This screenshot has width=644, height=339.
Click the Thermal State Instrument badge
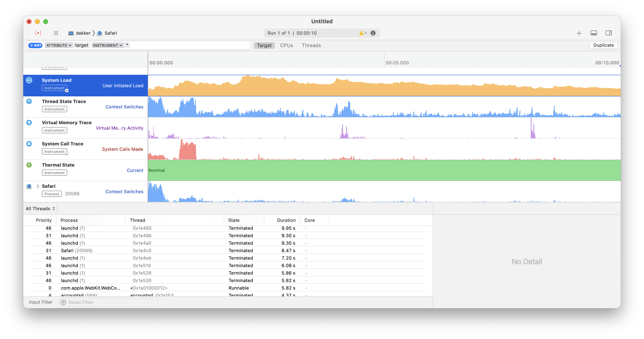[x=55, y=173]
